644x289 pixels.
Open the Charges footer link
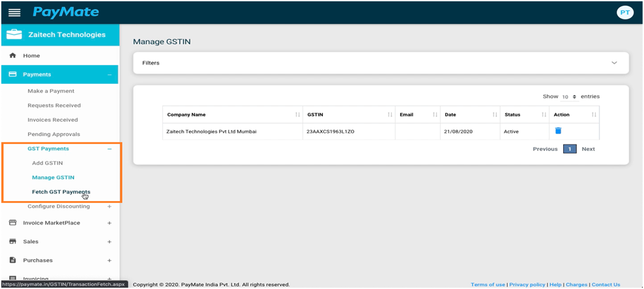click(576, 284)
